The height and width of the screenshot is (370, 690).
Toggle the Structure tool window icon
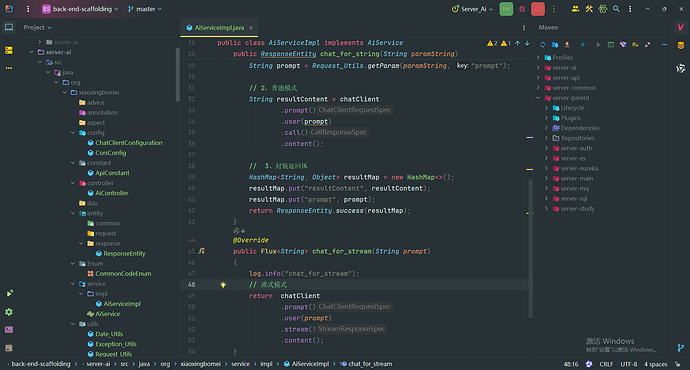[x=9, y=50]
